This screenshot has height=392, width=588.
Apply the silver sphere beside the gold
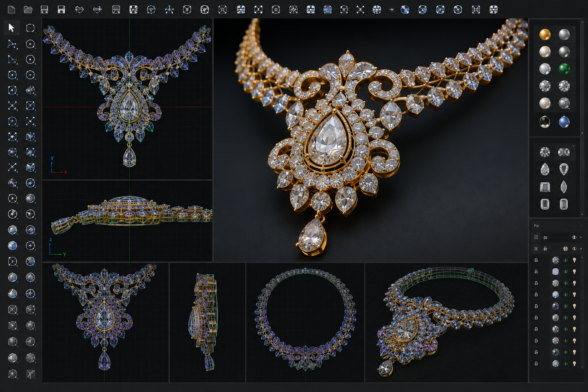point(564,34)
